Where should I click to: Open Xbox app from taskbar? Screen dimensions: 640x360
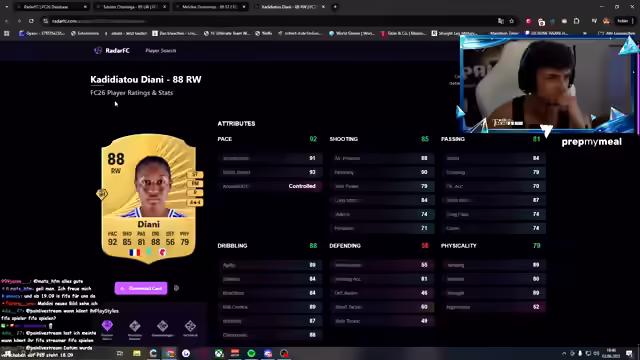tap(219, 353)
